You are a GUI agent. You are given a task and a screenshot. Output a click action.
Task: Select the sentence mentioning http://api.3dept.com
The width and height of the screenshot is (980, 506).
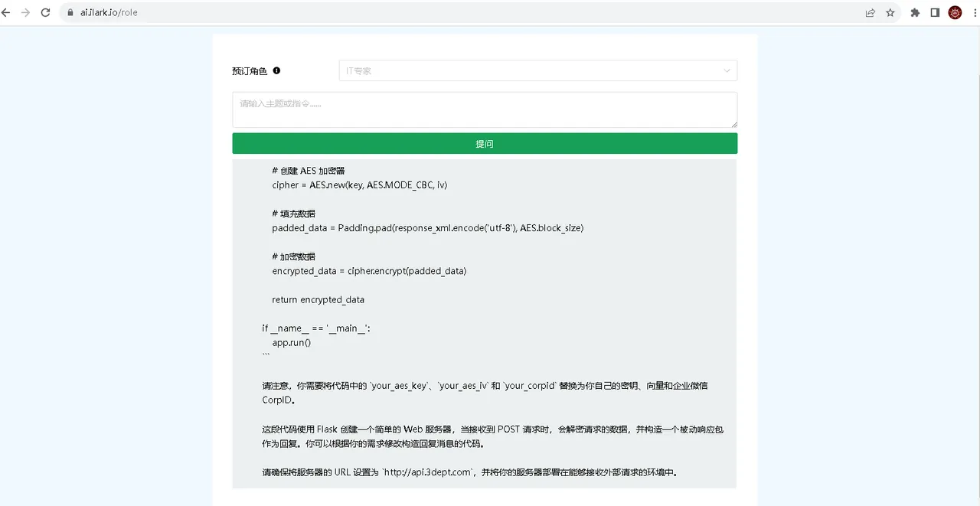(469, 472)
